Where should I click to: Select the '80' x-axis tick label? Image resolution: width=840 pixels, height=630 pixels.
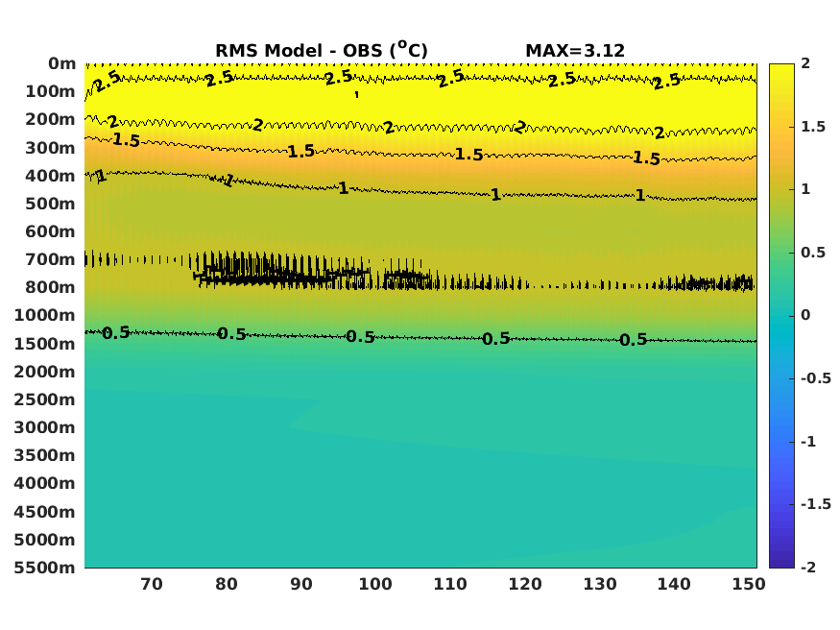[226, 584]
